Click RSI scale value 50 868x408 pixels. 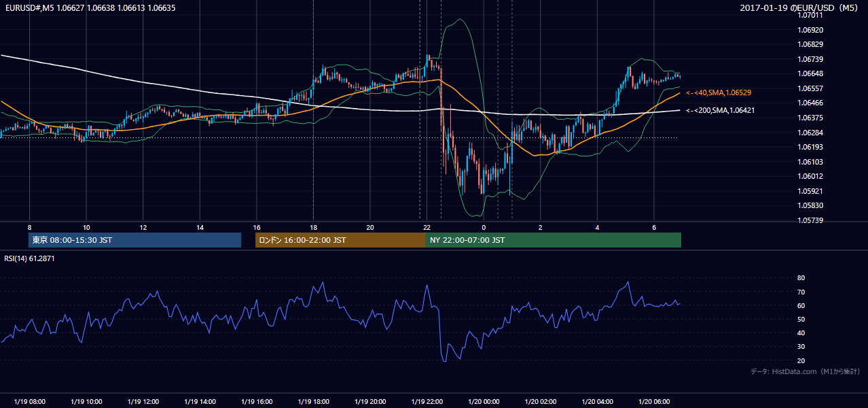coord(801,319)
